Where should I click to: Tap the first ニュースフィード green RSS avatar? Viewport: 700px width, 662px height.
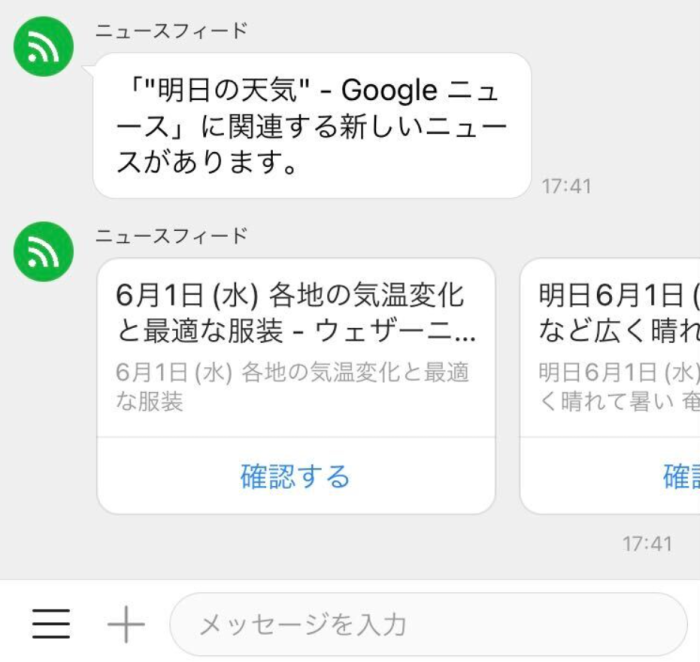tap(43, 46)
